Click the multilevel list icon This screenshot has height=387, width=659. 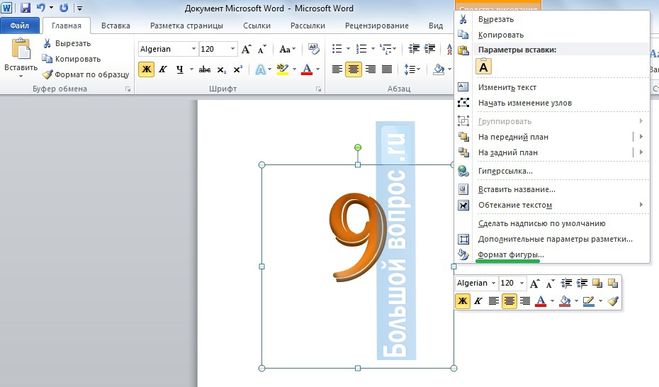tap(386, 49)
